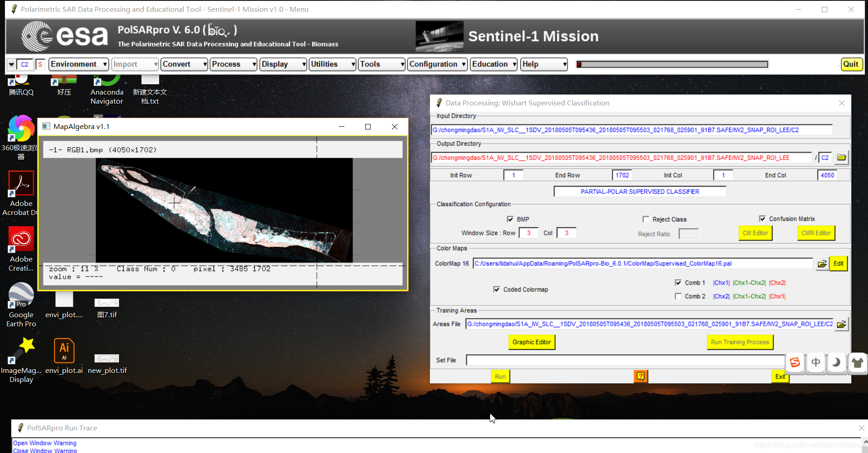Click the RGB1.bmp SAR image preview
This screenshot has width=868, height=453.
coord(224,210)
